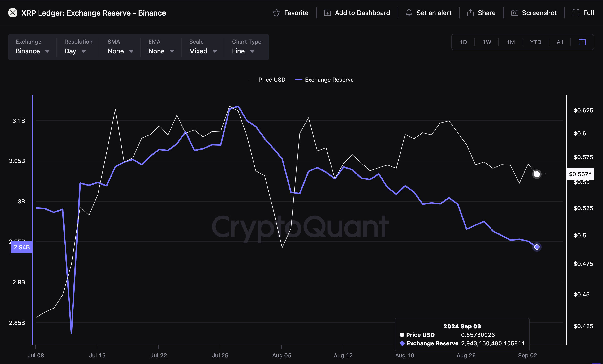This screenshot has width=603, height=364.
Task: Select the YTD time range
Action: [x=535, y=42]
